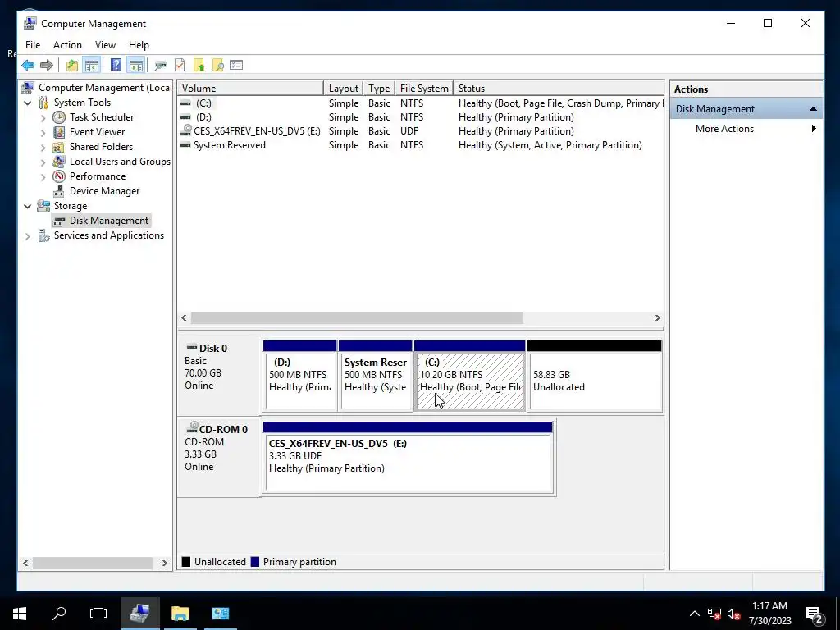The image size is (840, 630).
Task: Click the Storage node icon
Action: [43, 206]
